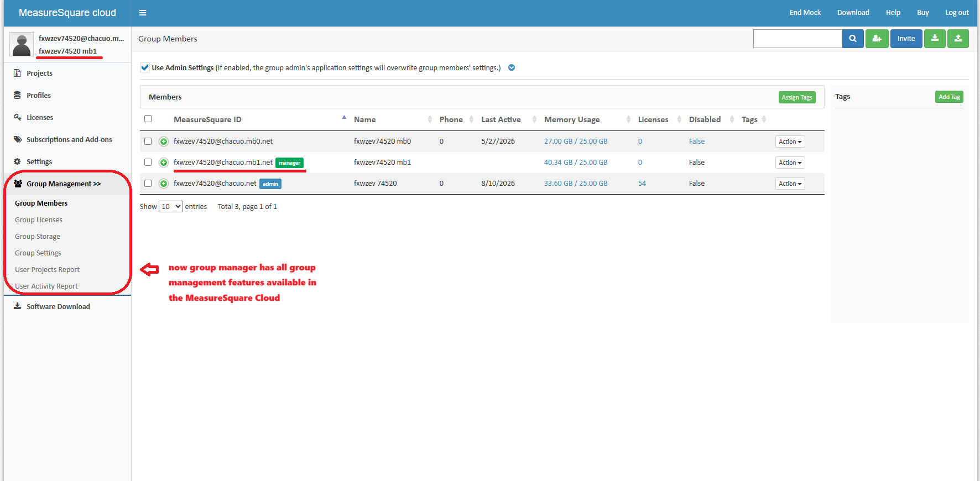Click the Software Download icon
This screenshot has height=481, width=980.
click(x=17, y=306)
